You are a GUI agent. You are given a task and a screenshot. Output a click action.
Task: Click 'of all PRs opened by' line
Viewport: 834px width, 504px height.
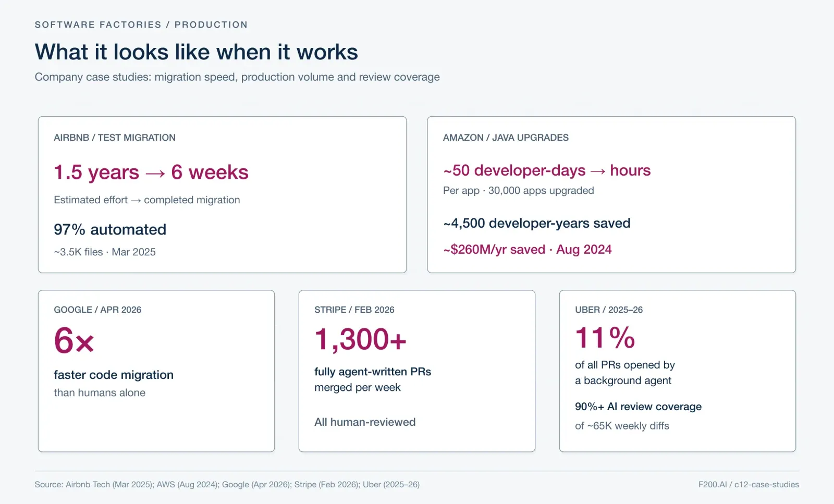pyautogui.click(x=625, y=365)
